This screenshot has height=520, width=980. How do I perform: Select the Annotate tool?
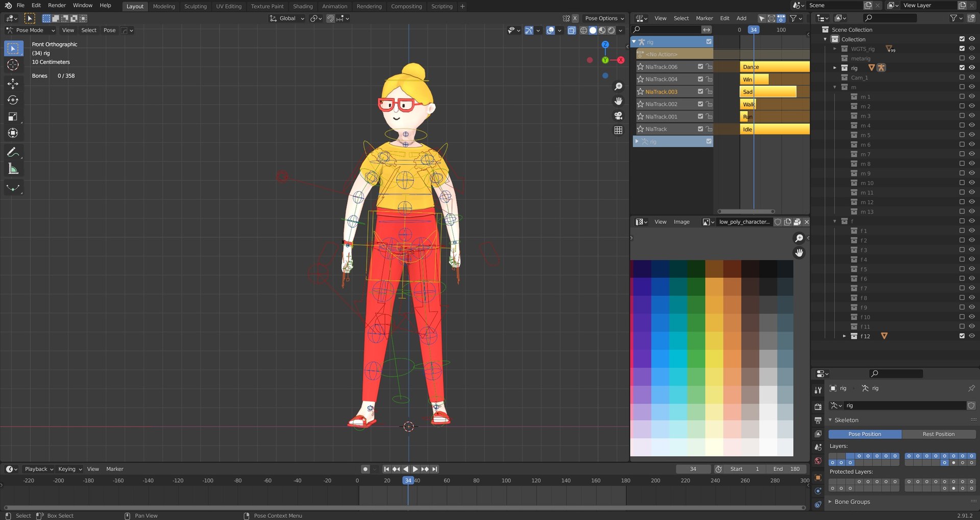pos(13,152)
